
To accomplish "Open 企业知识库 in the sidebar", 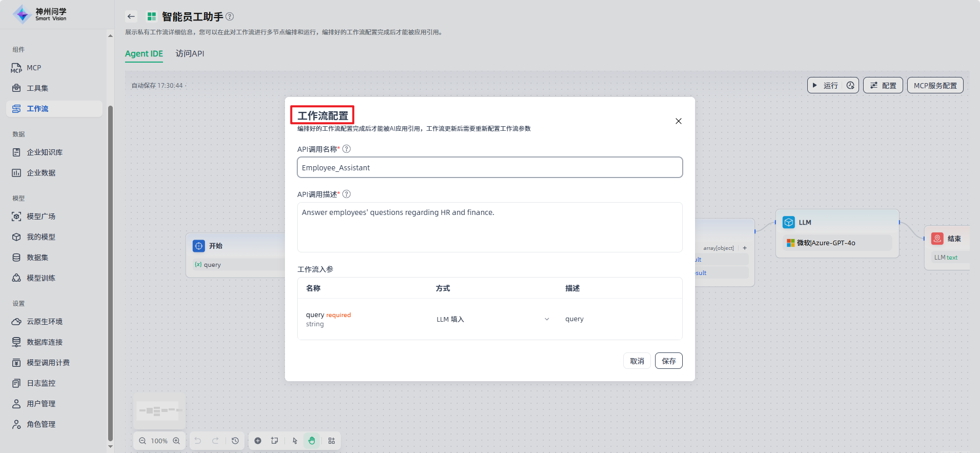I will pyautogui.click(x=45, y=152).
